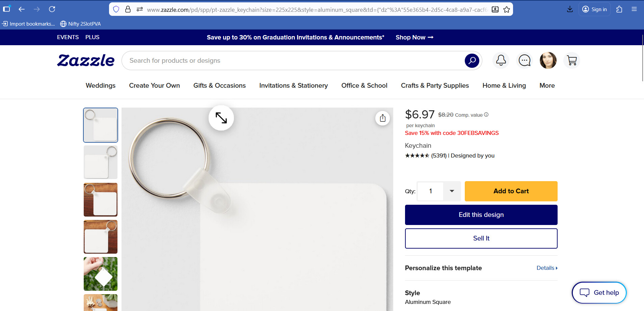Open the Weddings menu
The width and height of the screenshot is (644, 311).
(101, 86)
